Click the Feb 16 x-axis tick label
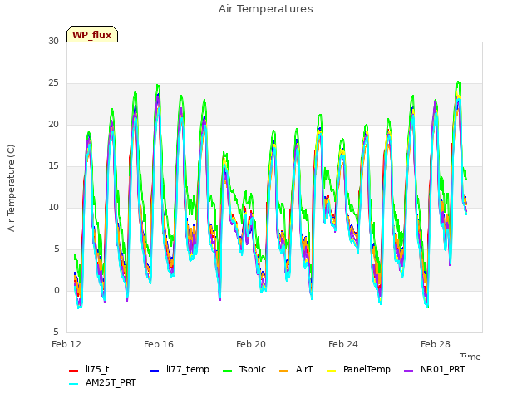The image size is (532, 399). coord(159,344)
